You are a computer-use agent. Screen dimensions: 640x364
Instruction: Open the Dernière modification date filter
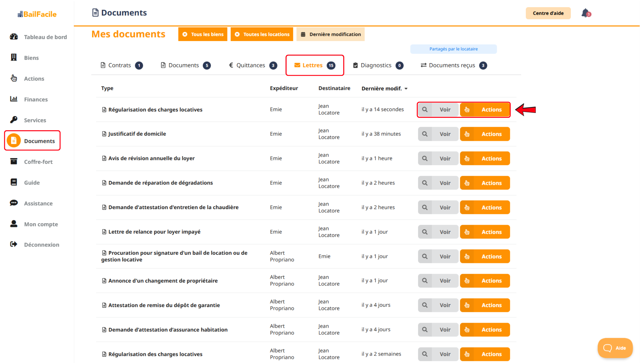[x=330, y=34]
